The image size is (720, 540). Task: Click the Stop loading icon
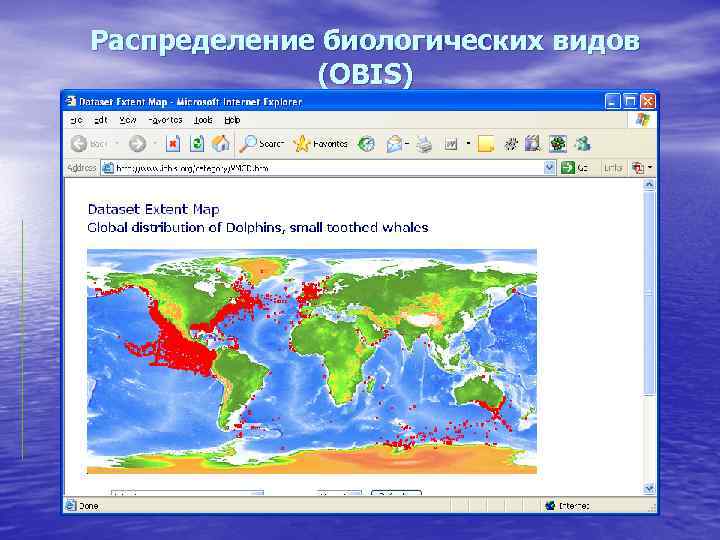coord(173,144)
